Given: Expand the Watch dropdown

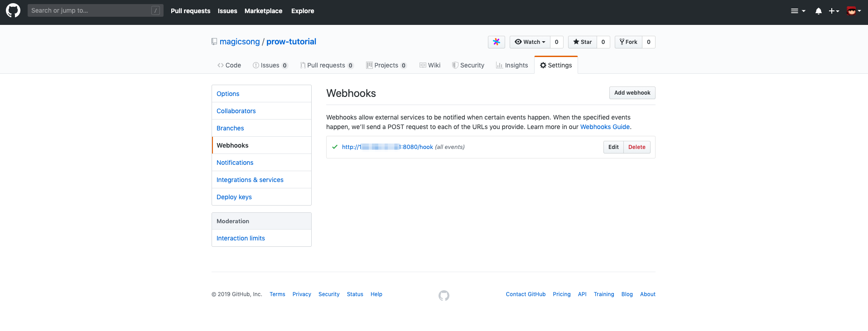Looking at the screenshot, I should [x=530, y=42].
